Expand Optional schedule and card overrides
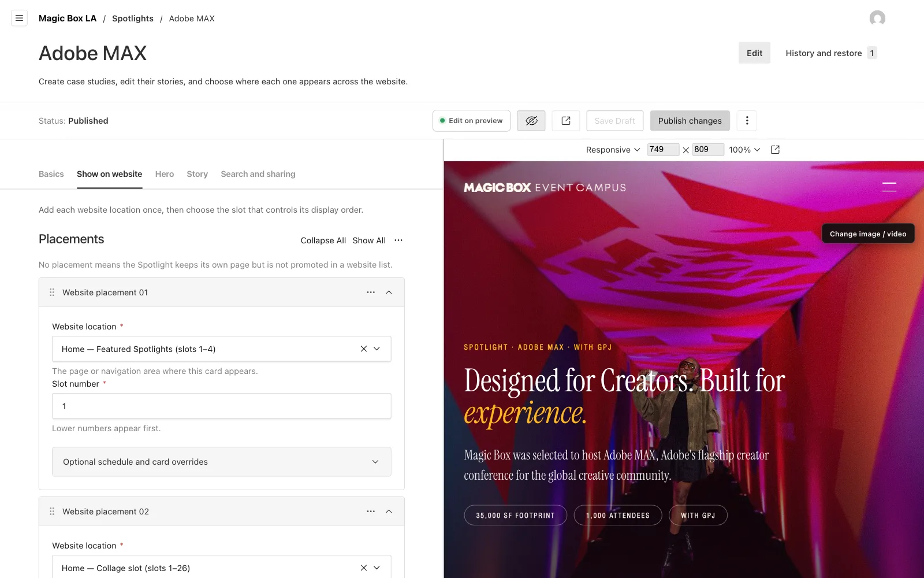924x578 pixels. coord(222,462)
